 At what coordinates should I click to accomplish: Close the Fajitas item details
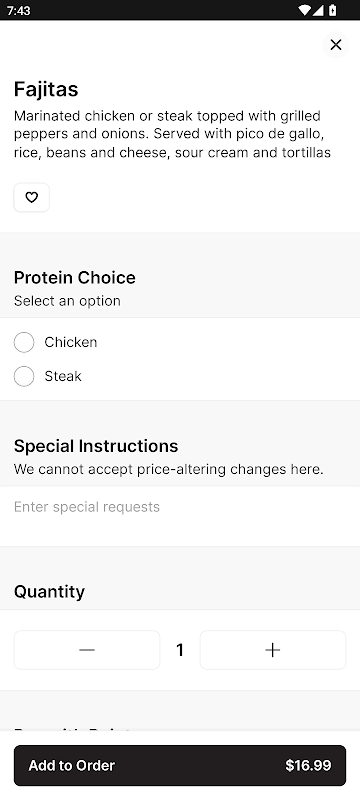pos(336,45)
